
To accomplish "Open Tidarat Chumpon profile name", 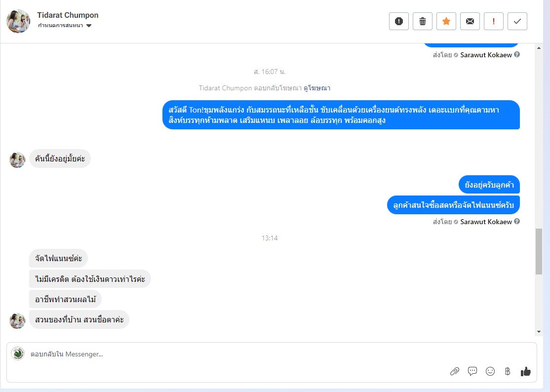I will click(x=68, y=15).
